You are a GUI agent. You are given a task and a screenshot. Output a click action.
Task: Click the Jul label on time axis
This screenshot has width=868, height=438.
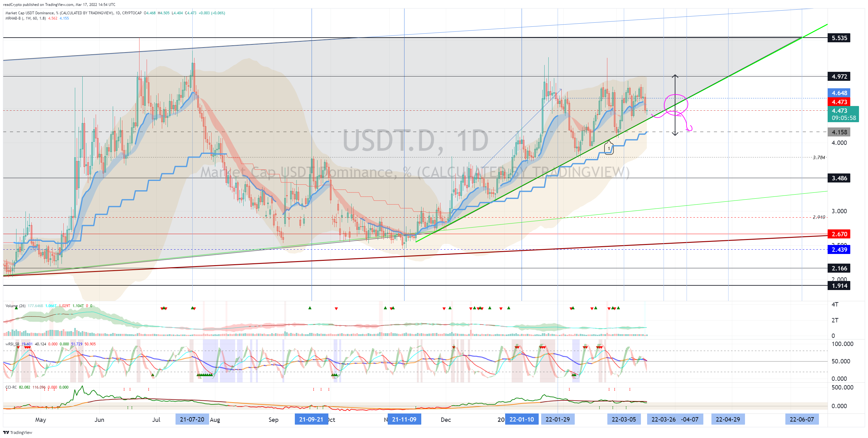pos(156,420)
